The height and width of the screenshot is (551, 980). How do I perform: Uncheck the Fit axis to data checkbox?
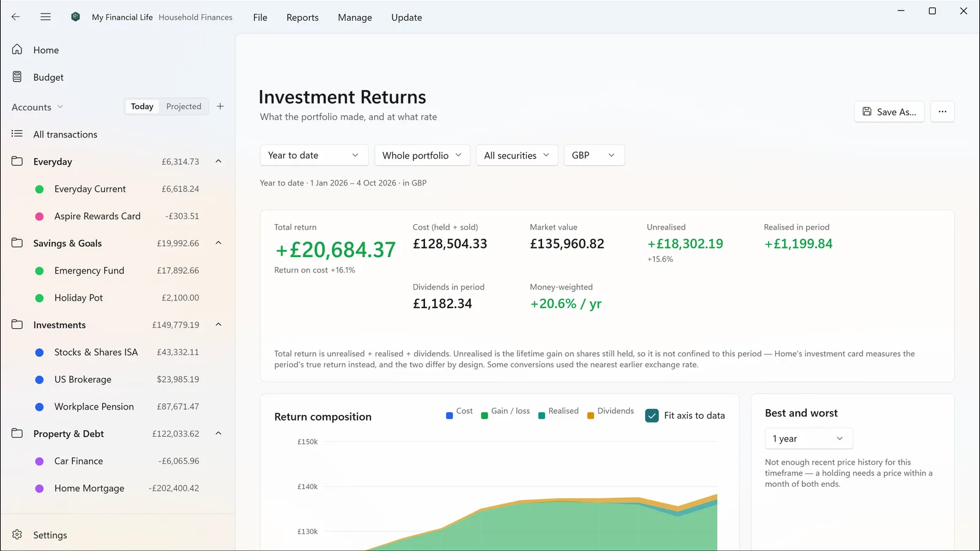652,416
